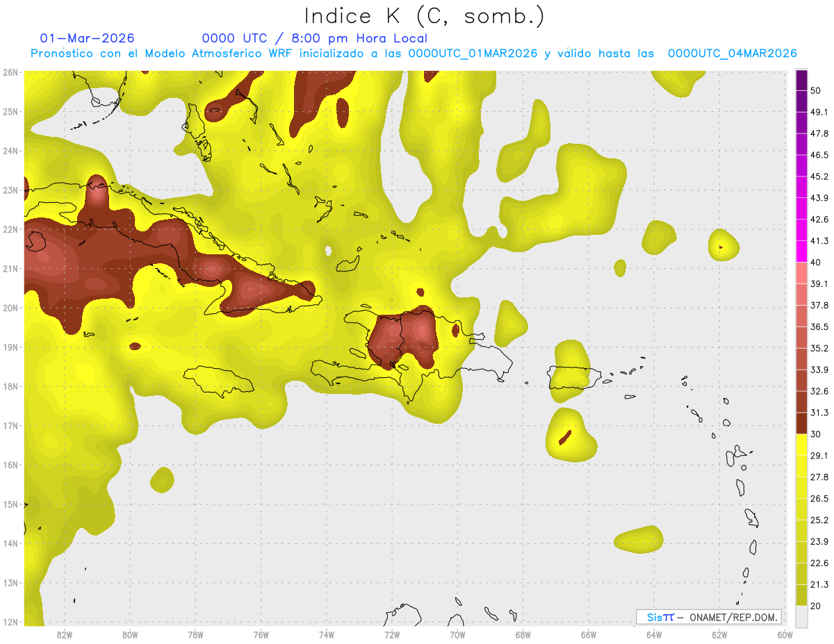Image resolution: width=834 pixels, height=644 pixels.
Task: Click colorbar value "27.8"
Action: tap(819, 477)
